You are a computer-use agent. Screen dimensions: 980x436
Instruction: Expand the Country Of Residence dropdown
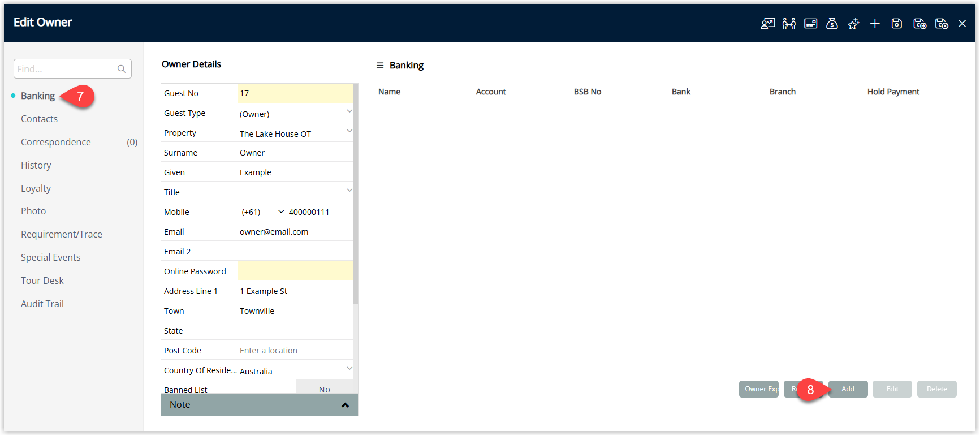pyautogui.click(x=349, y=369)
